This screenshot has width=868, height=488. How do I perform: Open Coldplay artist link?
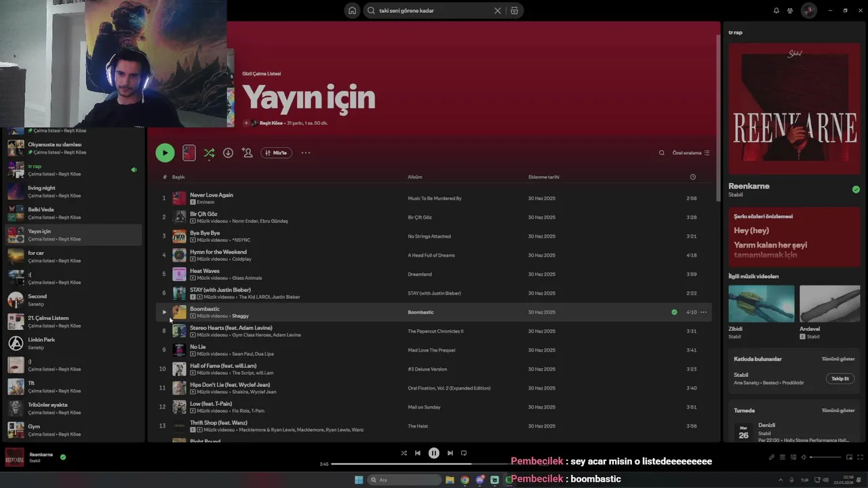pos(241,259)
